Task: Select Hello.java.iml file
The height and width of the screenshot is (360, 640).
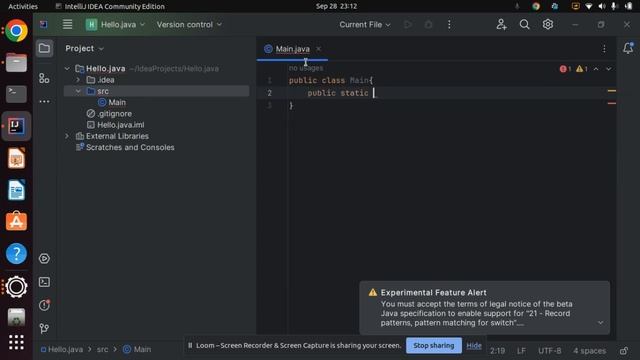Action: [116, 125]
